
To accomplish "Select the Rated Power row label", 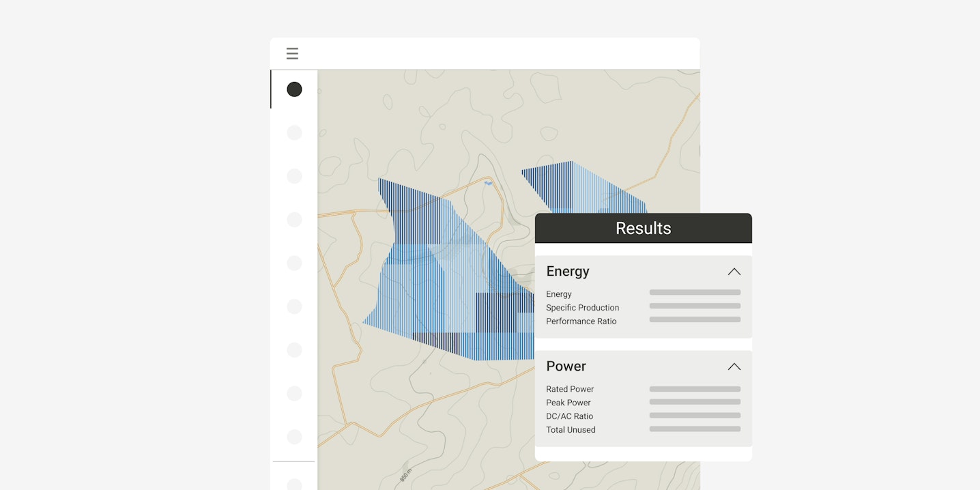I will (570, 389).
